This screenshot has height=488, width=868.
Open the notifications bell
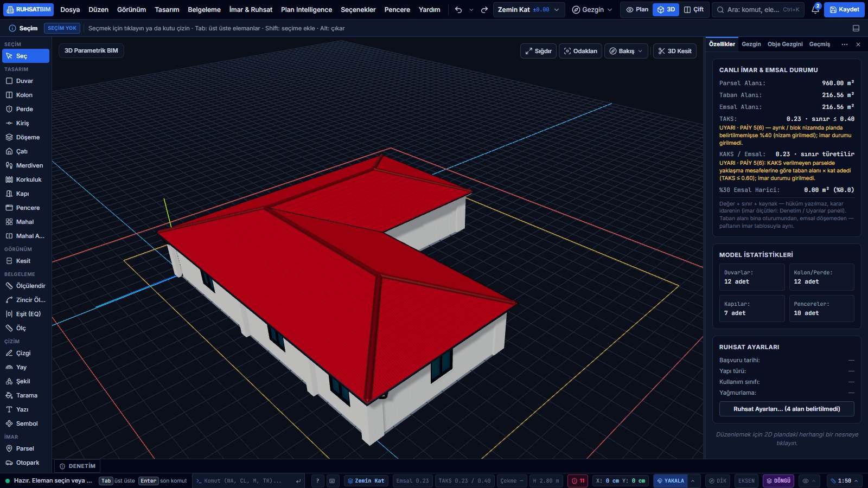pyautogui.click(x=815, y=10)
